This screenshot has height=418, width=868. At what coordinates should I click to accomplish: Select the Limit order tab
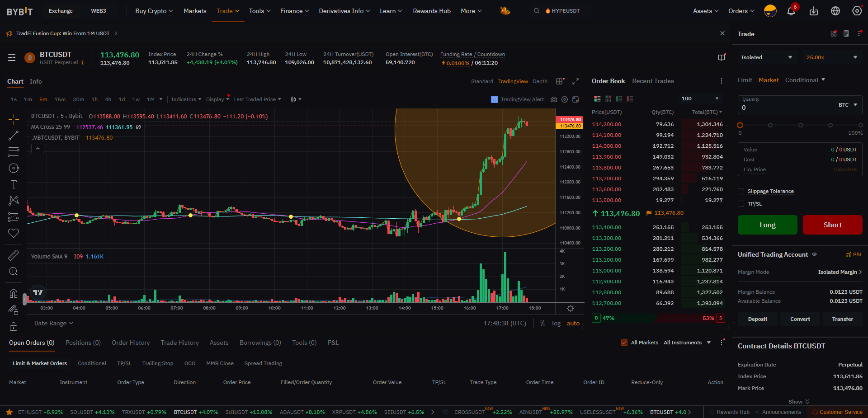pos(745,80)
